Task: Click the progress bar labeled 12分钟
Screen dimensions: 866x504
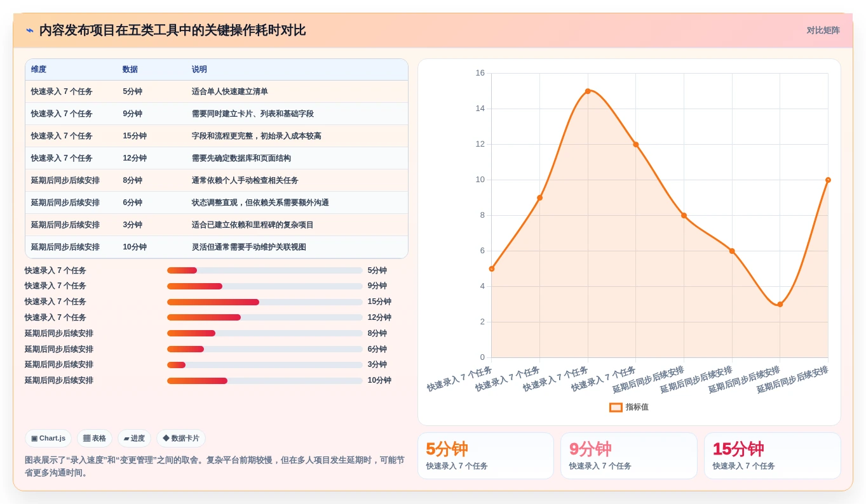Action: coord(264,317)
